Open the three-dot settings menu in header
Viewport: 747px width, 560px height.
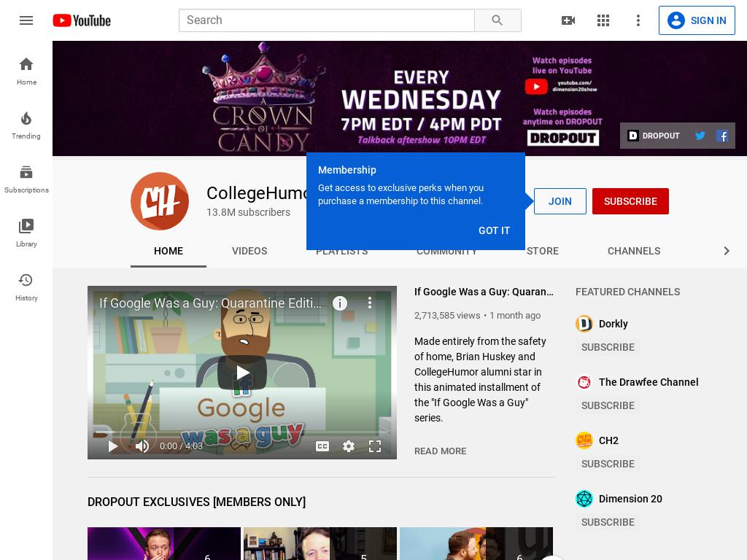coord(638,20)
